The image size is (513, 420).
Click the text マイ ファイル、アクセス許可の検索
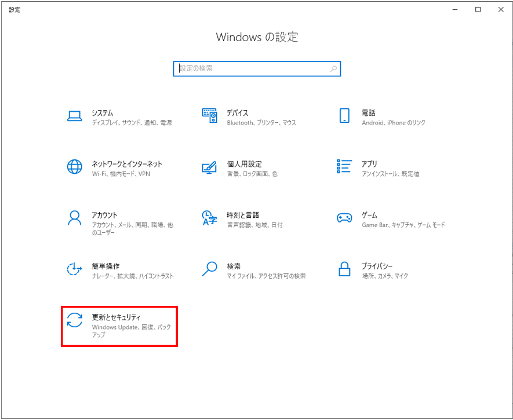coord(266,276)
